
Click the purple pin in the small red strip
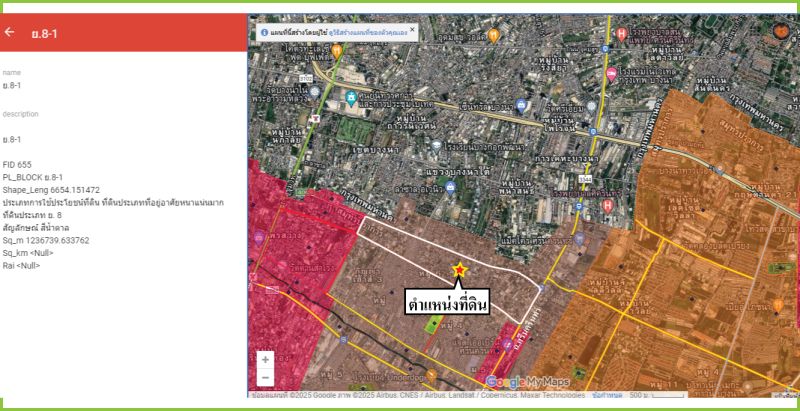pyautogui.click(x=507, y=344)
